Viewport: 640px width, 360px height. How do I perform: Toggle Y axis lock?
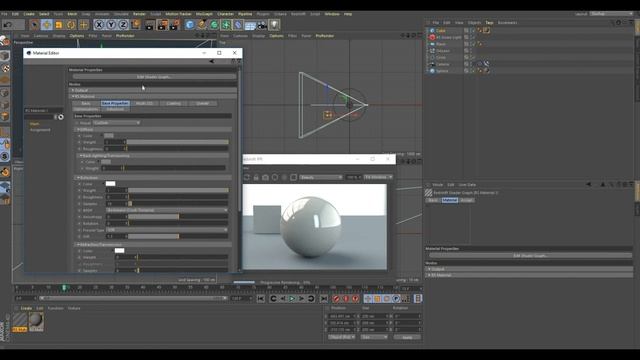click(x=111, y=25)
